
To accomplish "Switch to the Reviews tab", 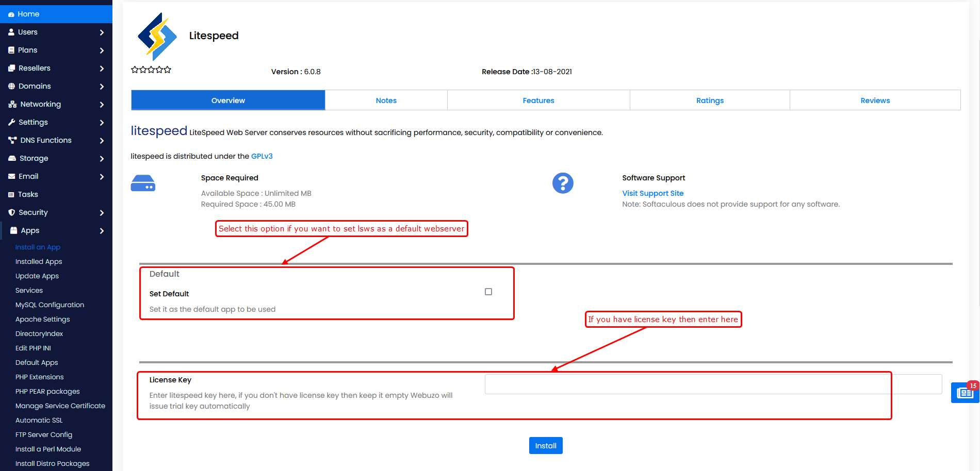I will click(x=875, y=100).
